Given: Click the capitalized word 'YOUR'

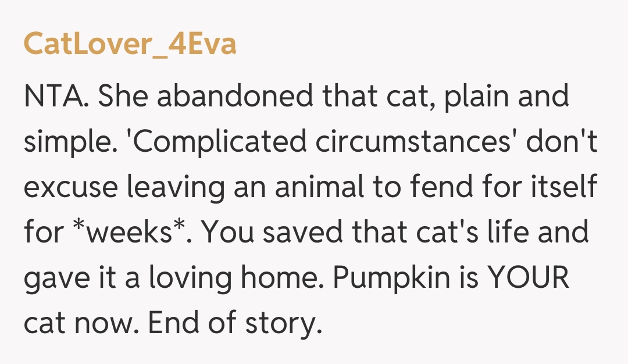Looking at the screenshot, I should pyautogui.click(x=527, y=278).
